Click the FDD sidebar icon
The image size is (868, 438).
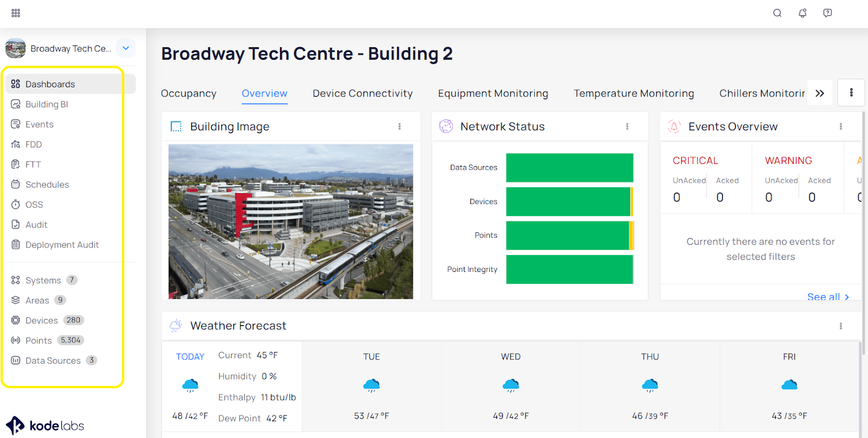coord(16,144)
